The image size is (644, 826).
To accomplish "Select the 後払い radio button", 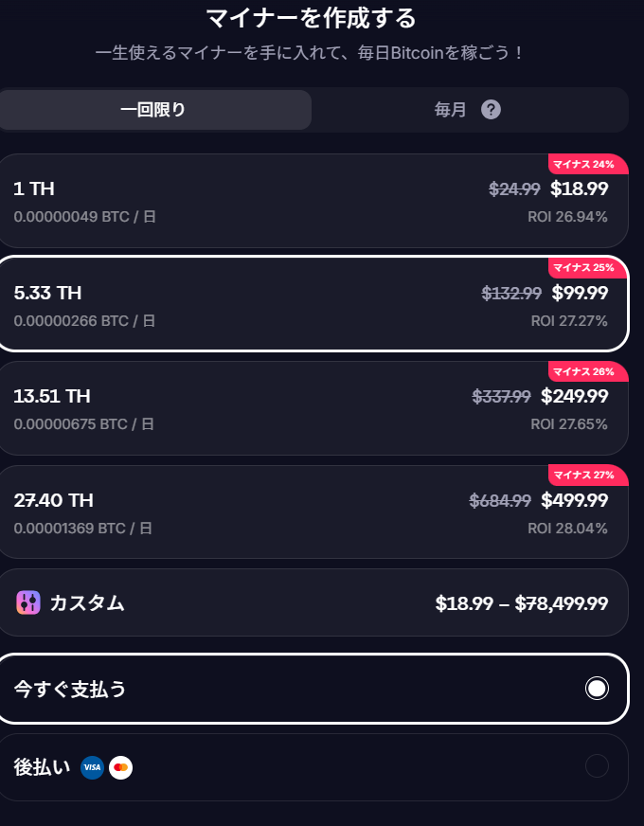I will click(x=597, y=766).
